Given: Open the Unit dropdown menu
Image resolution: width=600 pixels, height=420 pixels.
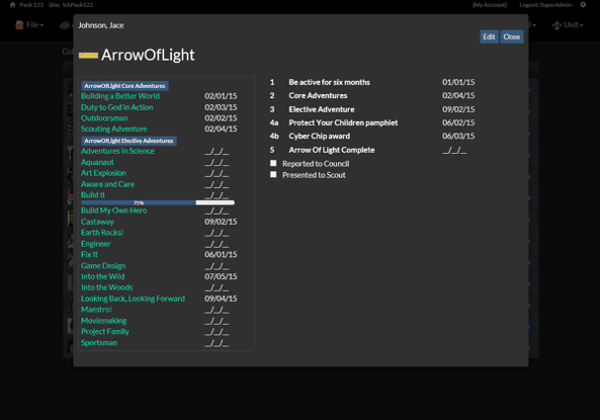Looking at the screenshot, I should [x=568, y=25].
